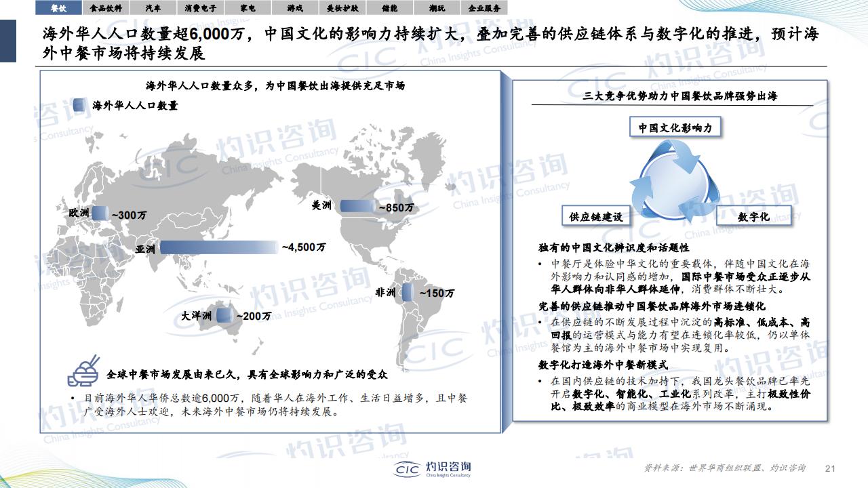Click the ~4,500万 value label
The height and width of the screenshot is (488, 868).
click(304, 247)
